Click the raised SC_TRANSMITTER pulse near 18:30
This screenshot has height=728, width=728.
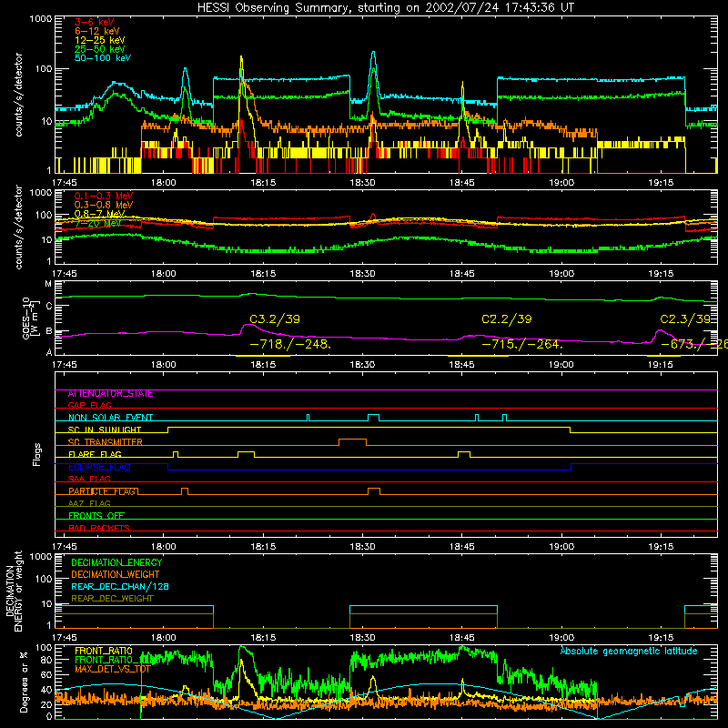[x=352, y=441]
